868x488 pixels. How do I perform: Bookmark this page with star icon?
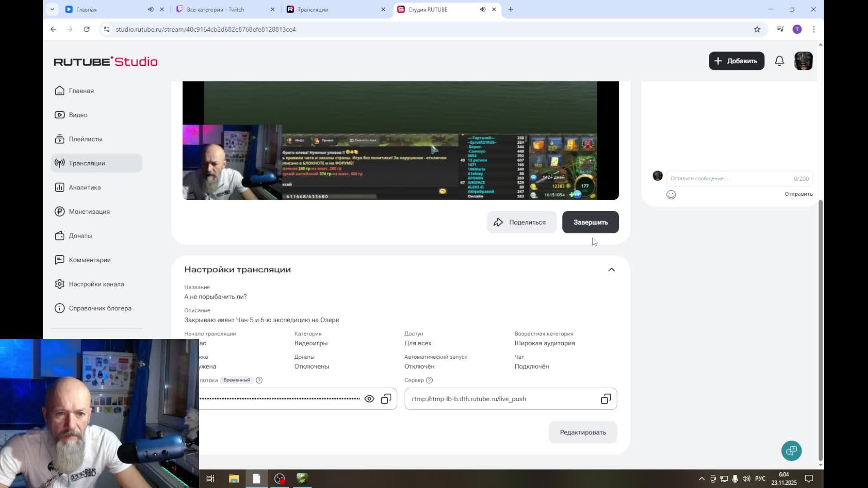point(757,29)
